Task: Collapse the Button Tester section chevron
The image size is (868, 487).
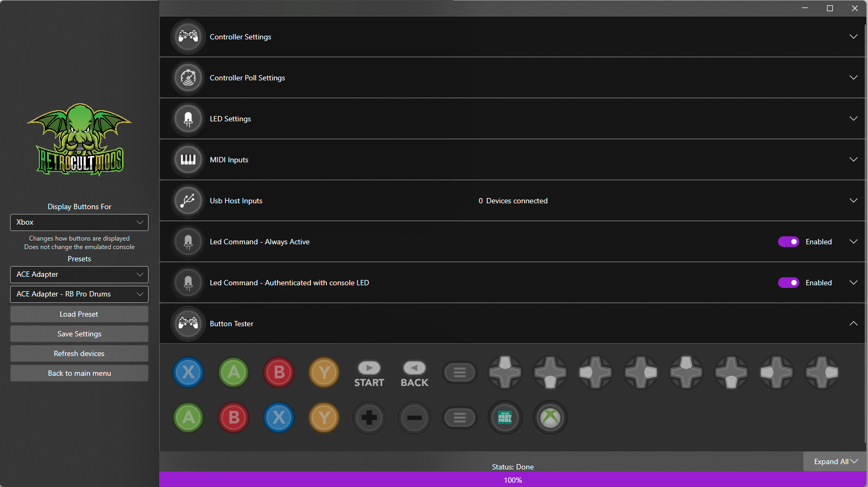Action: click(853, 324)
